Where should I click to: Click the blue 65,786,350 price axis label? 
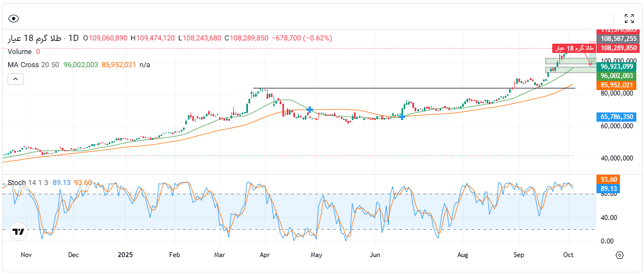click(617, 117)
